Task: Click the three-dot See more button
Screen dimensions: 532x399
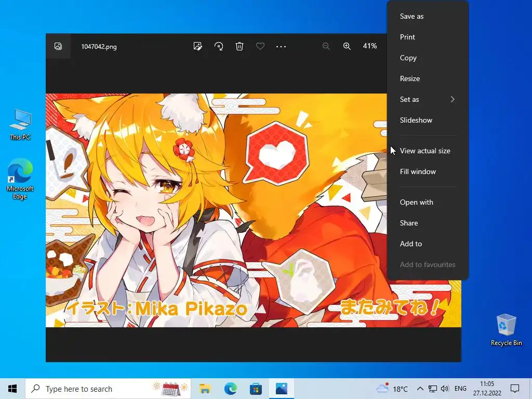Action: (x=281, y=46)
